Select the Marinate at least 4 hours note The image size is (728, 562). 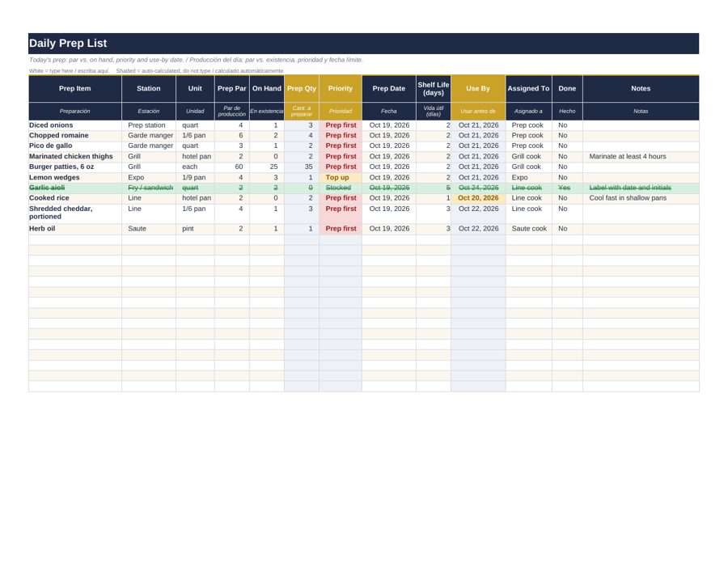641,156
